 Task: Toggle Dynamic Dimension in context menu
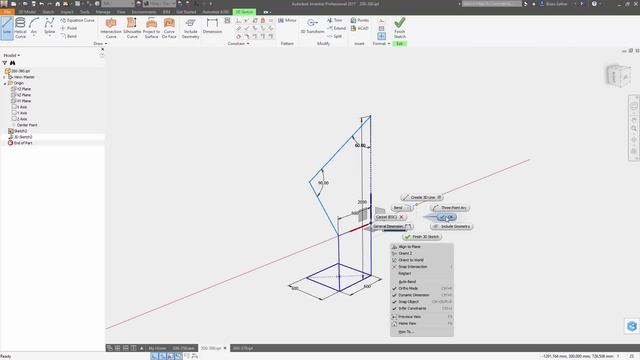coord(422,295)
